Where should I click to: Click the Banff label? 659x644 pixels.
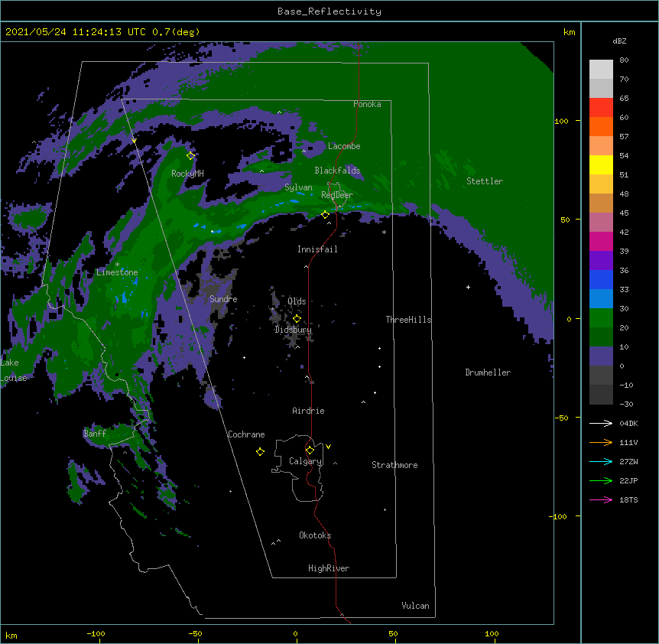coord(95,434)
